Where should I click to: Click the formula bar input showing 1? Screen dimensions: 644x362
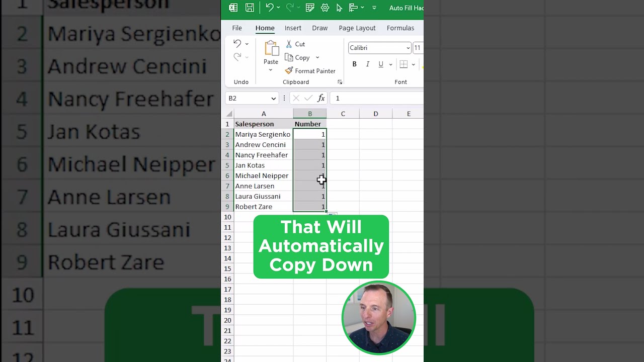[377, 98]
